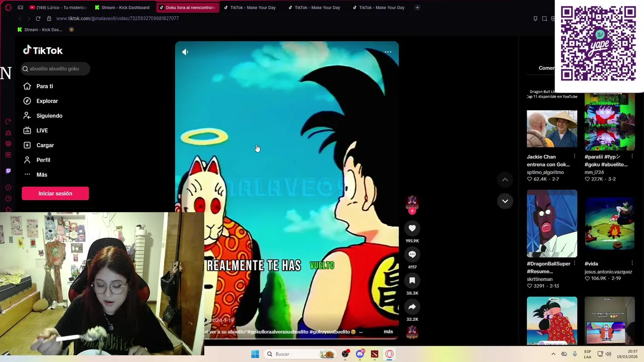This screenshot has height=362, width=644.
Task: Open a new browser tab with plus
Action: click(x=417, y=8)
